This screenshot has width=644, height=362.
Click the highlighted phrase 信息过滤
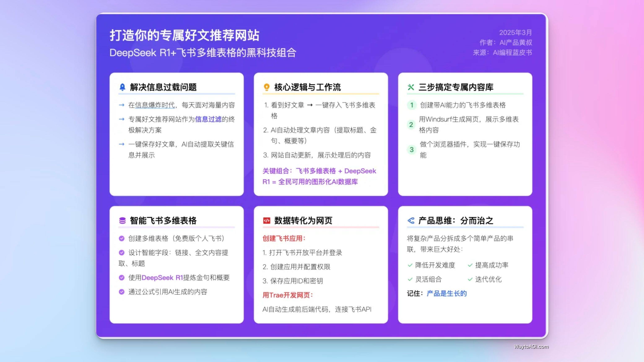(208, 119)
